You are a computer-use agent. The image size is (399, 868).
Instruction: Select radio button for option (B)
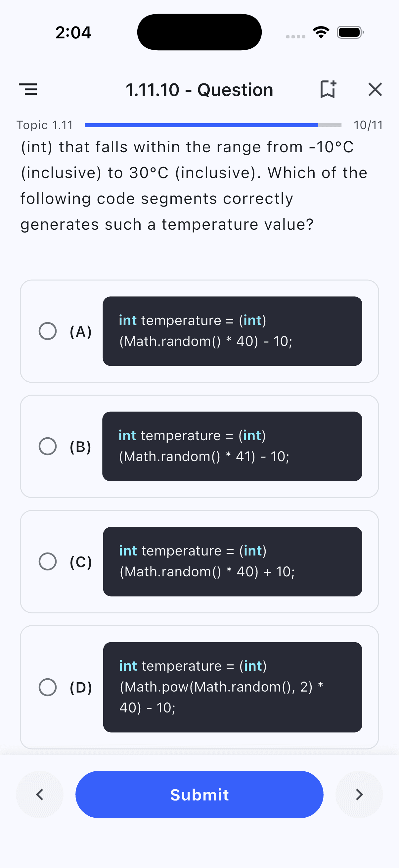pos(47,447)
